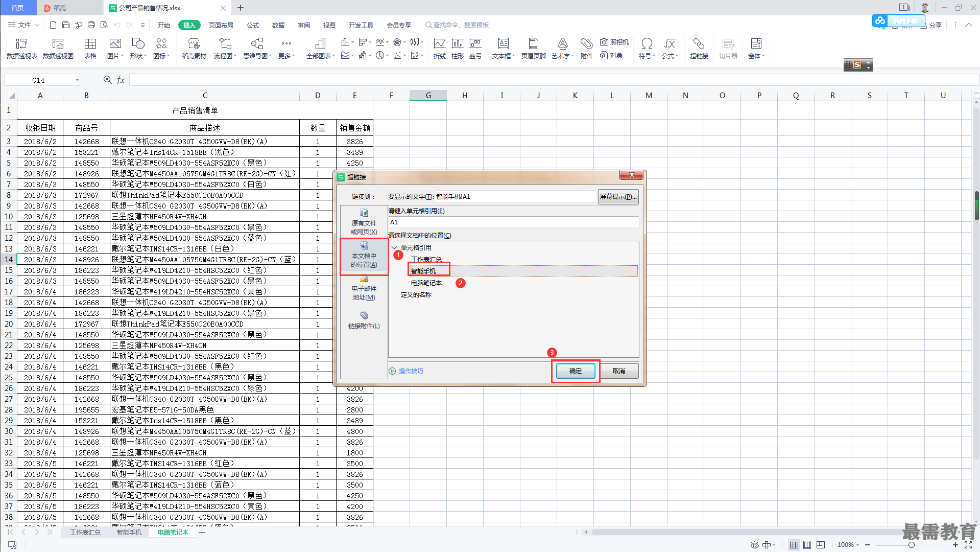Switch to the 开发工具 ribbon tab

361,25
